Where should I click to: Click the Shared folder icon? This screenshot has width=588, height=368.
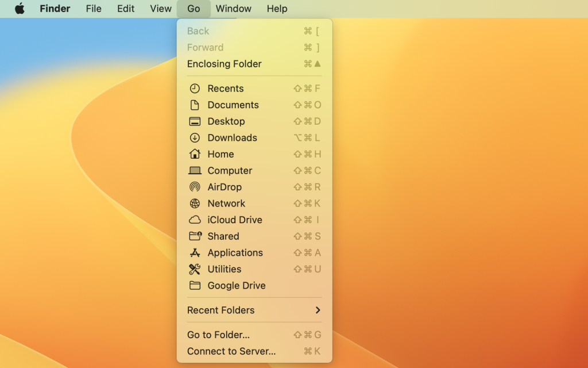pyautogui.click(x=195, y=236)
